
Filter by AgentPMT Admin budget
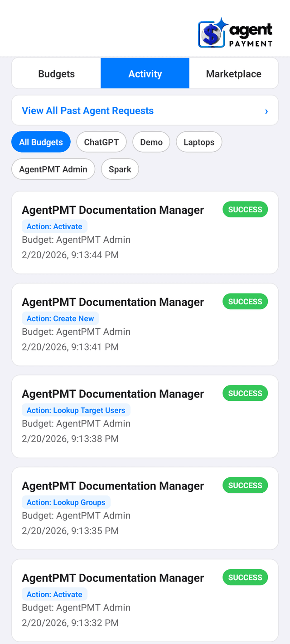point(53,169)
